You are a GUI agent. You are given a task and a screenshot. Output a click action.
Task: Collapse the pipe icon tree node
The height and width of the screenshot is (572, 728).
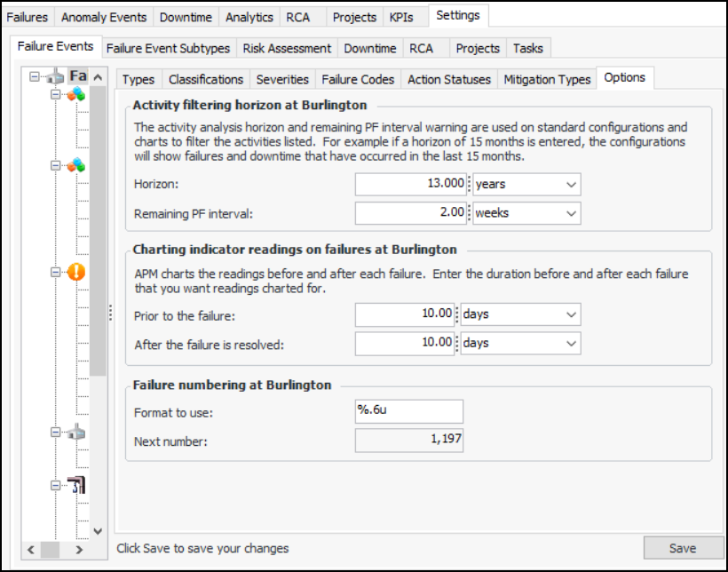coord(56,486)
